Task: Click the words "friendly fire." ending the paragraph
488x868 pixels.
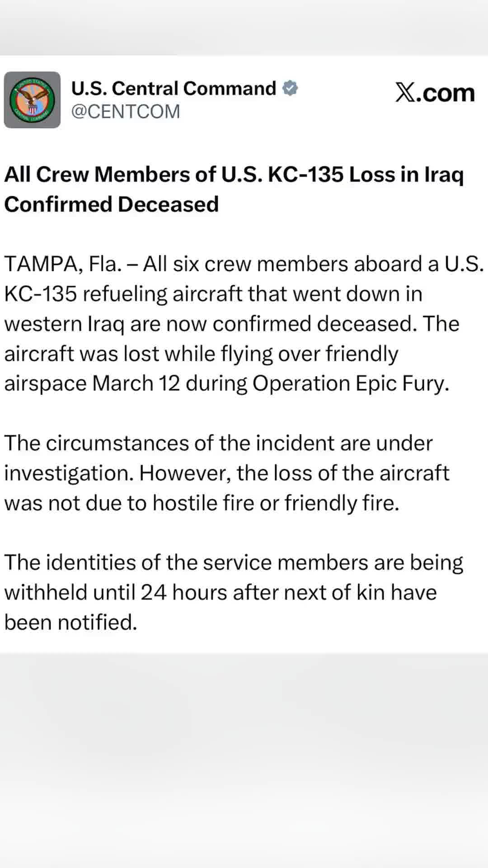Action: click(x=342, y=503)
